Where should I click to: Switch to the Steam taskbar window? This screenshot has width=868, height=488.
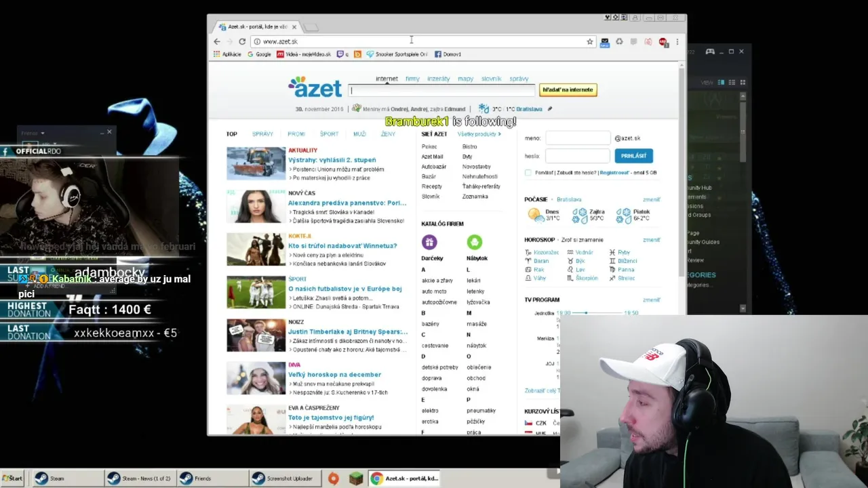[68, 479]
